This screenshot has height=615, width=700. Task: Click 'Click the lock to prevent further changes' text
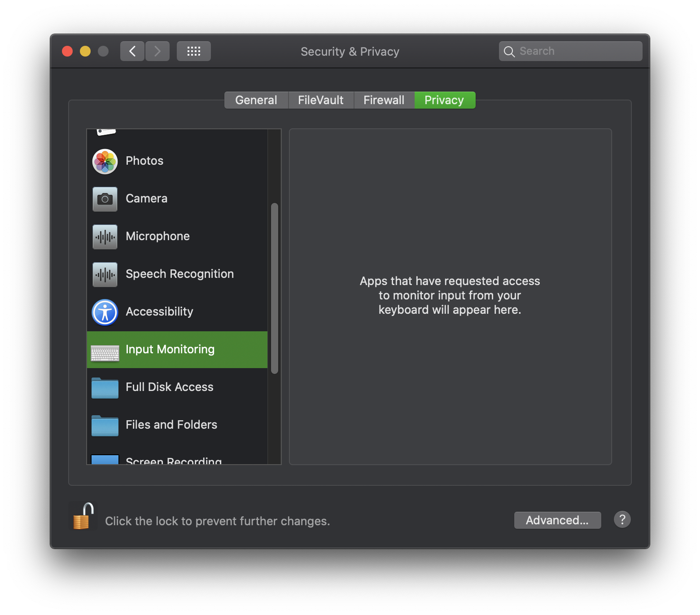coord(218,521)
